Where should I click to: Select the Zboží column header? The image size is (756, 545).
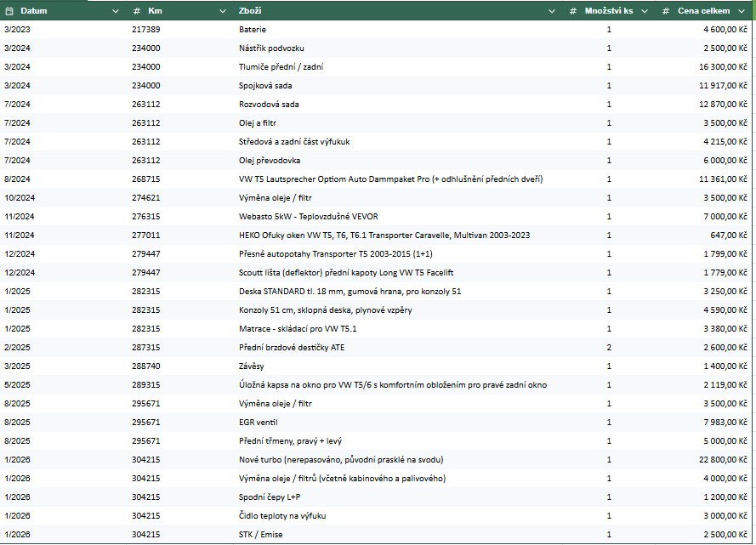(x=251, y=11)
